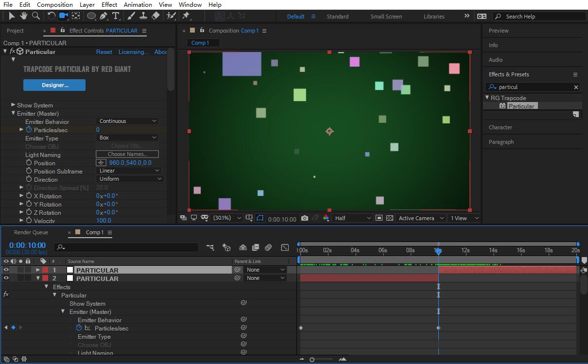Hide layer 2 PARTICULAR with eye icon
The height and width of the screenshot is (364, 588).
(6, 278)
